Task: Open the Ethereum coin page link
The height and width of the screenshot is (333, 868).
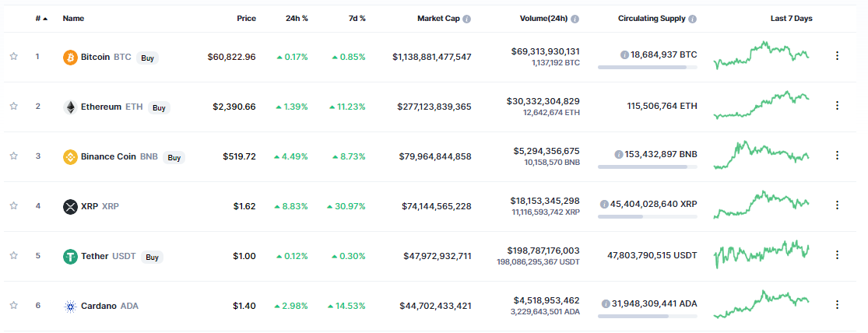Action: click(x=100, y=107)
